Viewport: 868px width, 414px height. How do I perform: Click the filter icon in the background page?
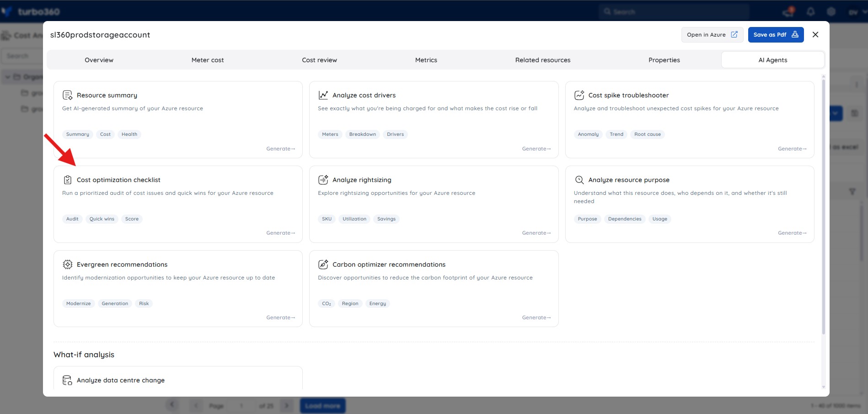(852, 192)
